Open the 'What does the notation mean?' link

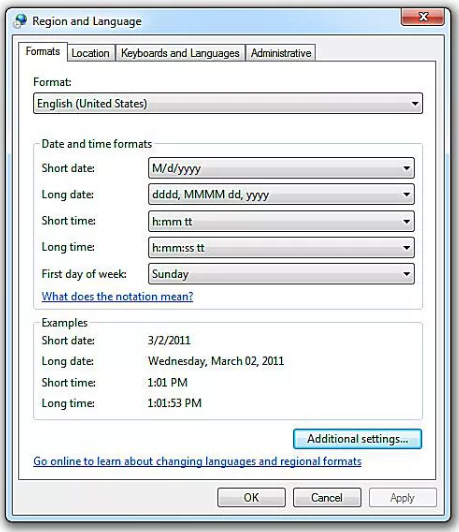[117, 297]
